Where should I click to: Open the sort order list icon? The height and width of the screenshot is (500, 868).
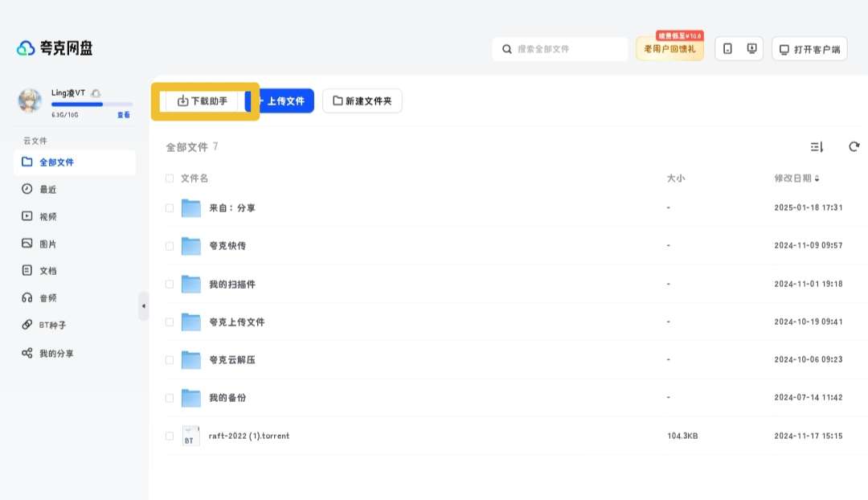point(817,146)
